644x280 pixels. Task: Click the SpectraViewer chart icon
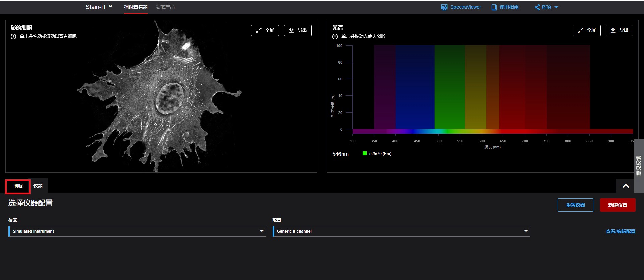[444, 7]
